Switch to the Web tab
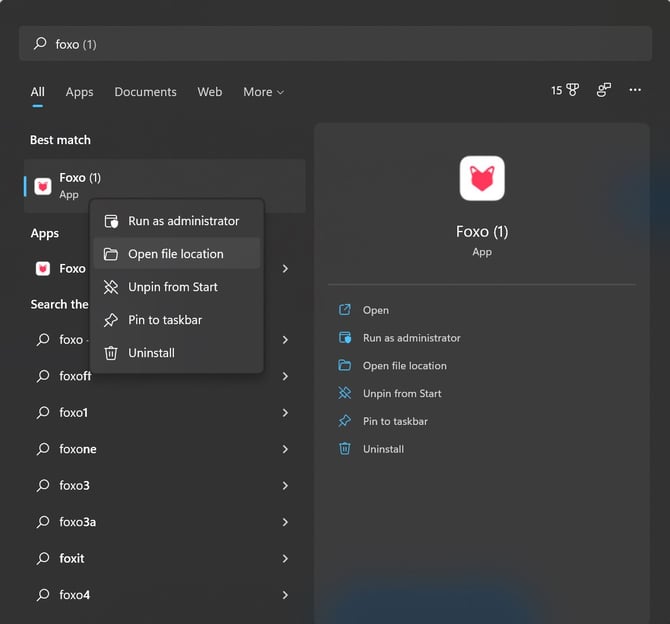Image resolution: width=670 pixels, height=624 pixels. [x=210, y=92]
